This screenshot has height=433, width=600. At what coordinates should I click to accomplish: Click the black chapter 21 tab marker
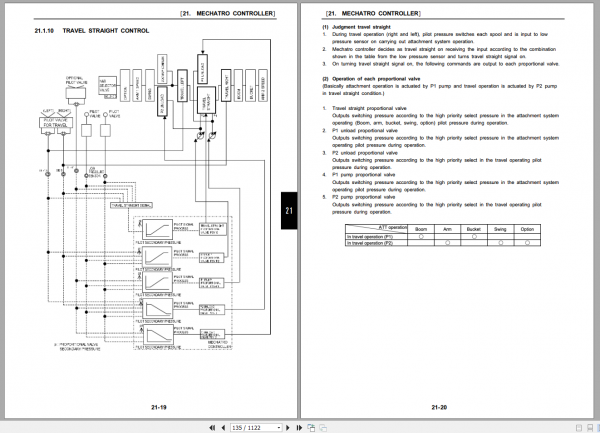[289, 210]
